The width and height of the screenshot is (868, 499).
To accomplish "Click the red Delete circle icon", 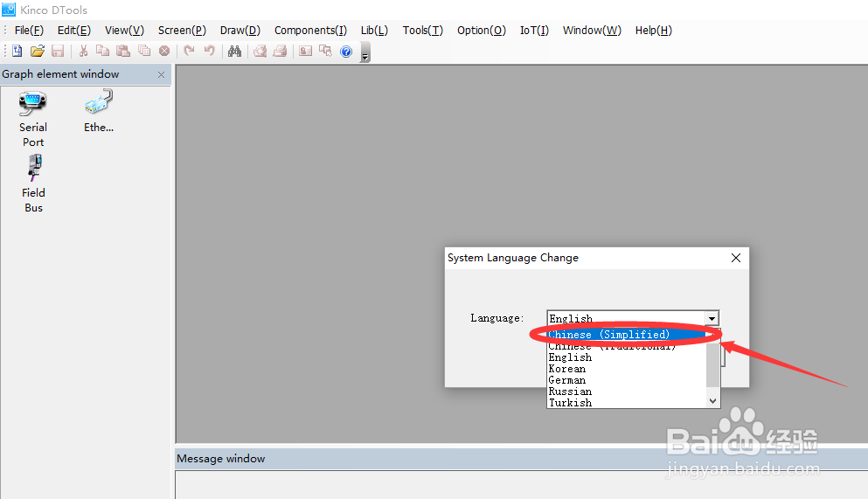I will [x=164, y=51].
